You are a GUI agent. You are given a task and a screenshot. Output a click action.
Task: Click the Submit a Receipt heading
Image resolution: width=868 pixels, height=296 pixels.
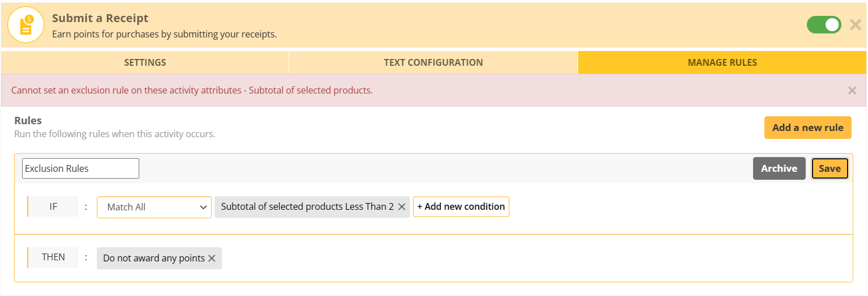[x=100, y=19]
